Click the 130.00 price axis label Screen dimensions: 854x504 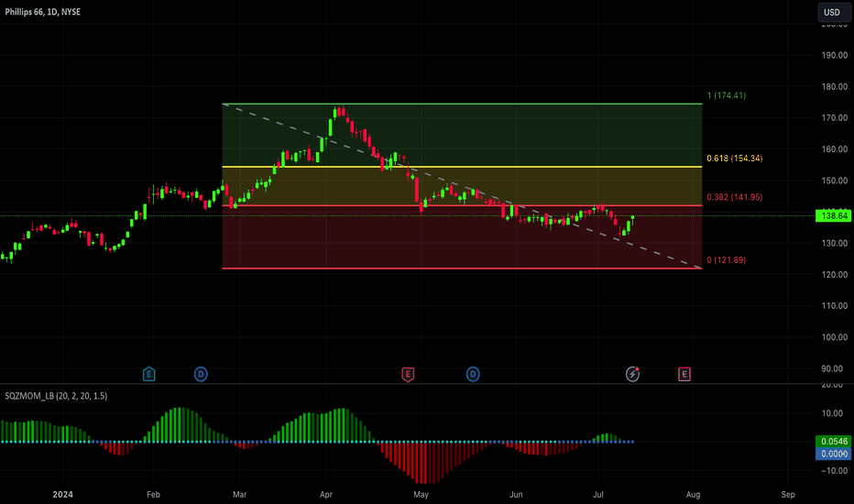(835, 243)
